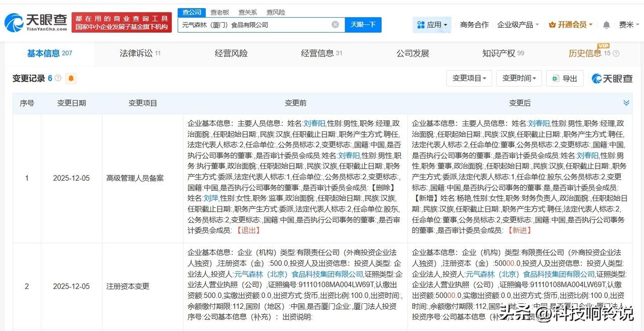Click the 变更后 column header

click(x=520, y=103)
